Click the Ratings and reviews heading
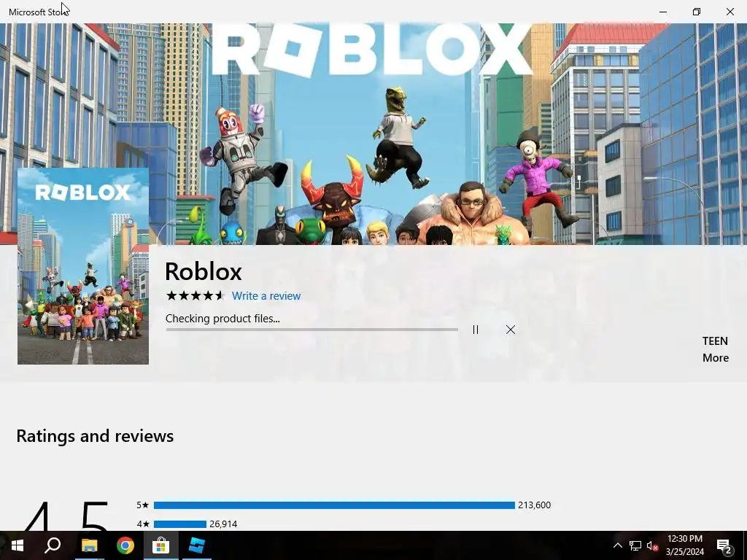Viewport: 747px width, 560px height. tap(95, 436)
